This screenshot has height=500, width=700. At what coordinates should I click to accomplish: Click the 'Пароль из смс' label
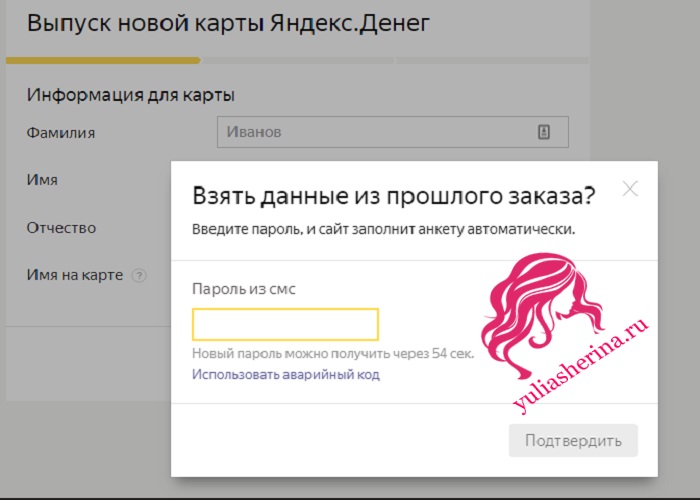point(244,289)
